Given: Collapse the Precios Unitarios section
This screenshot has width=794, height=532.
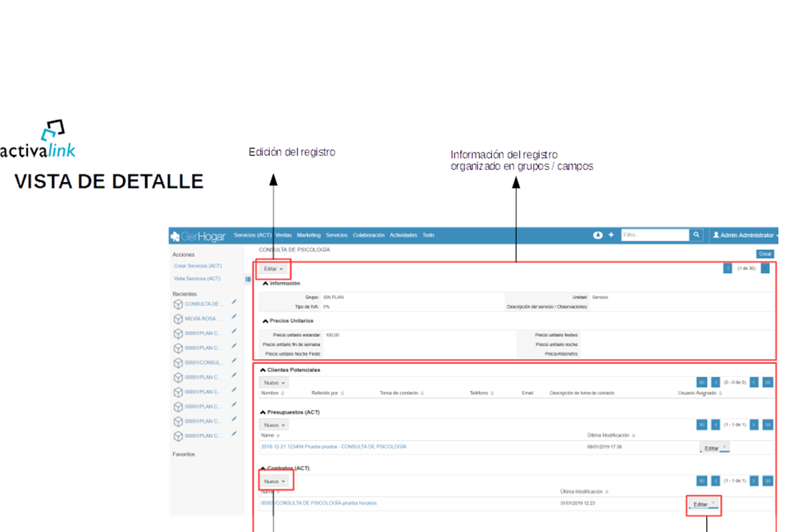Looking at the screenshot, I should (x=288, y=321).
